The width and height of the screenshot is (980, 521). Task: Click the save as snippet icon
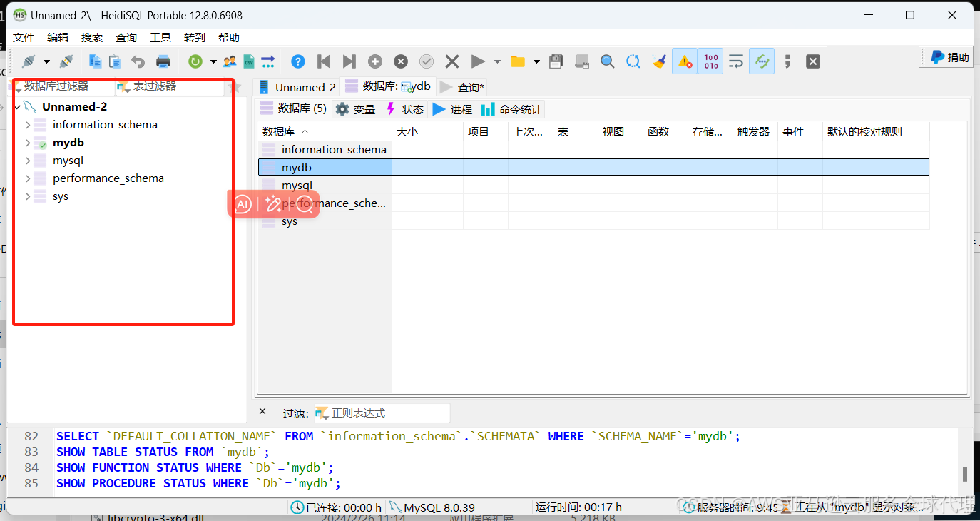[x=582, y=61]
